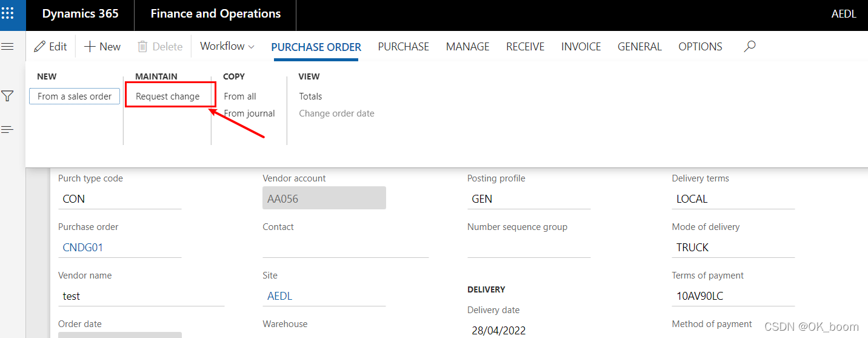Viewport: 868px width, 338px height.
Task: Click the Vendor name field test
Action: tap(141, 296)
